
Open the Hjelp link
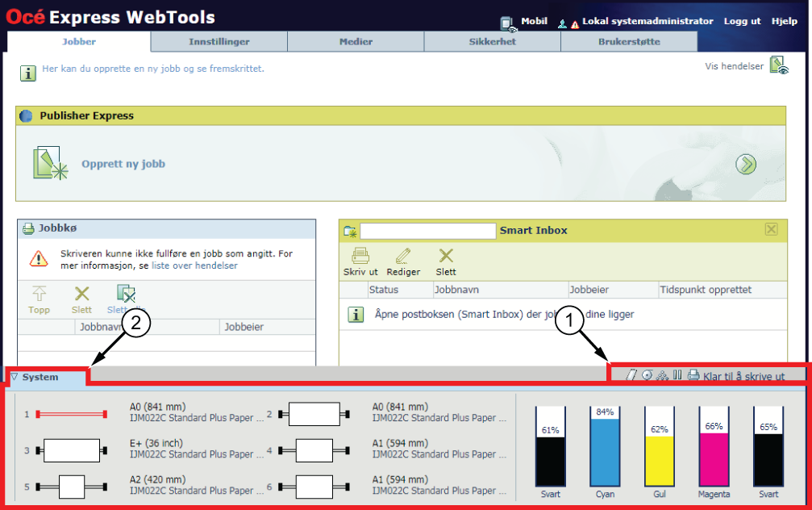(x=784, y=21)
